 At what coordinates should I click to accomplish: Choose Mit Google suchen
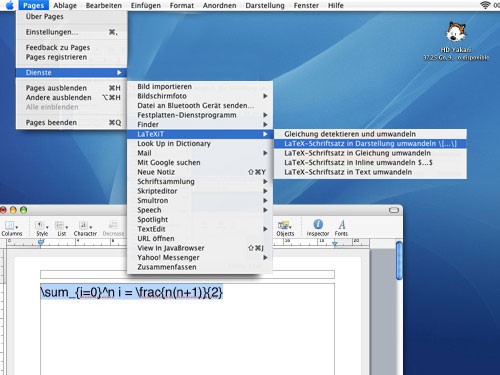click(x=200, y=163)
